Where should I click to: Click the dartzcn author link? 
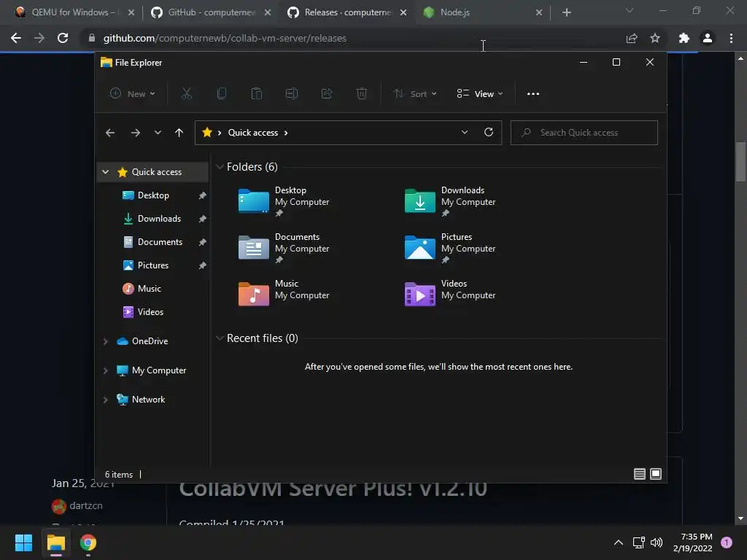(86, 506)
